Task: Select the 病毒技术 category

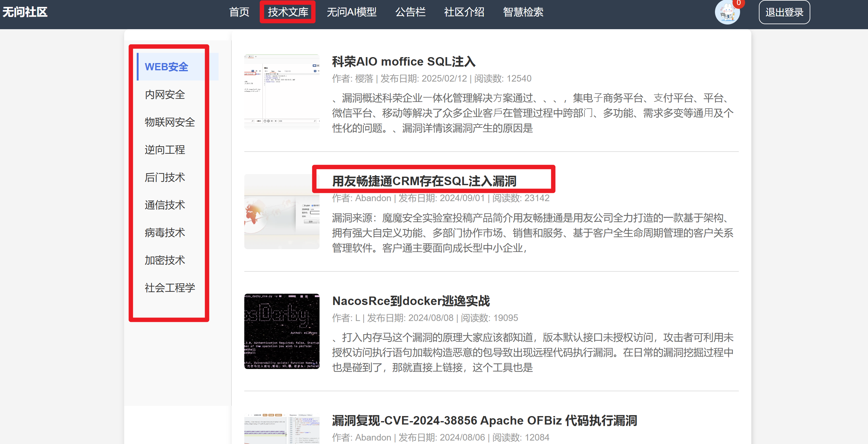Action: (165, 233)
